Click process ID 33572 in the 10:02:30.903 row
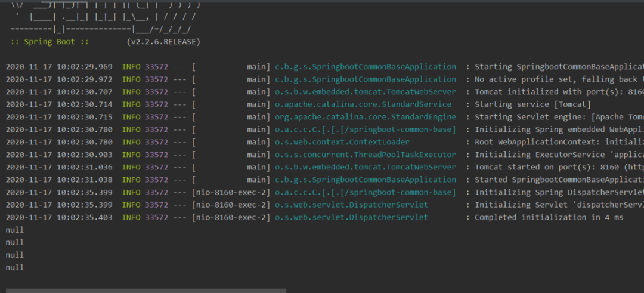 click(x=156, y=155)
